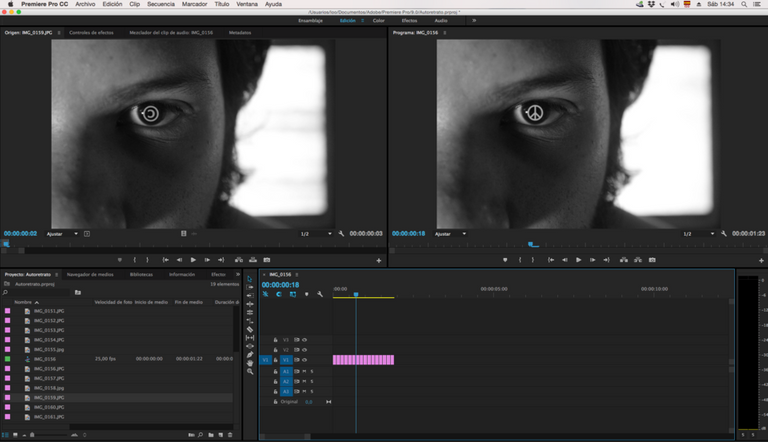
Task: Click the Program monitor settings wrench icon
Action: tap(726, 233)
